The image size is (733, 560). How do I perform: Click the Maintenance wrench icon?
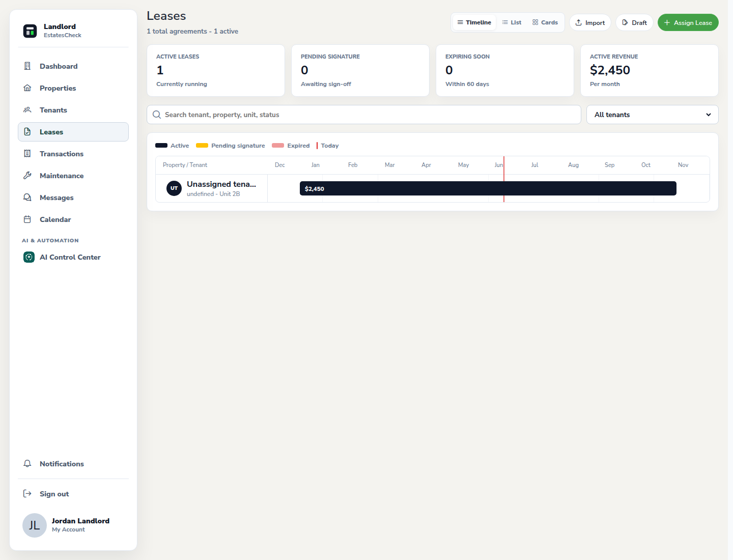point(27,176)
